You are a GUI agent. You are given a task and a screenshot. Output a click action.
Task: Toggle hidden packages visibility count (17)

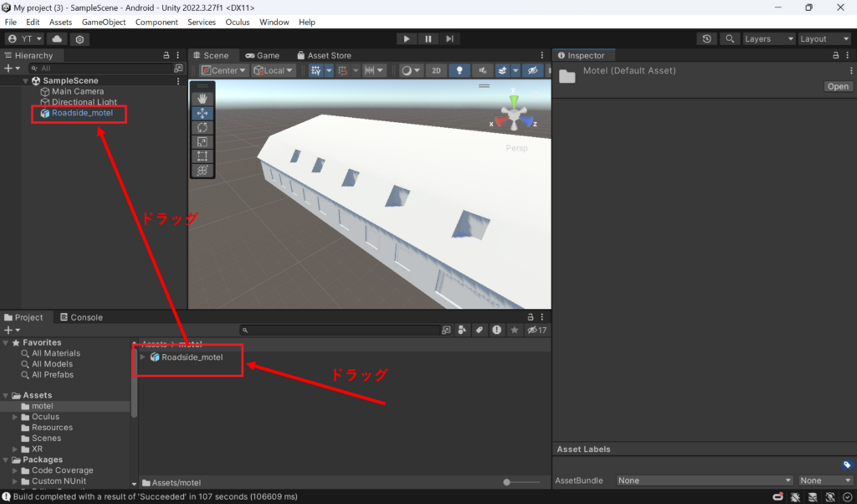tap(537, 330)
